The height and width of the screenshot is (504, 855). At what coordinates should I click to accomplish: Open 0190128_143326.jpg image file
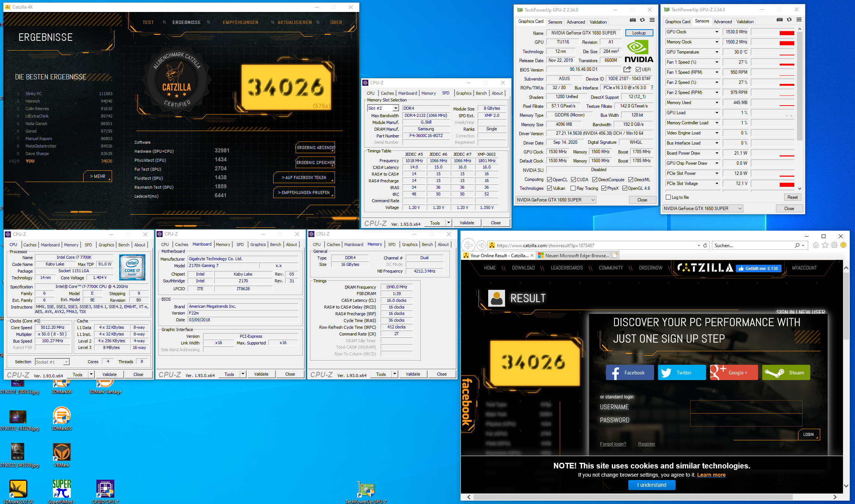click(18, 420)
